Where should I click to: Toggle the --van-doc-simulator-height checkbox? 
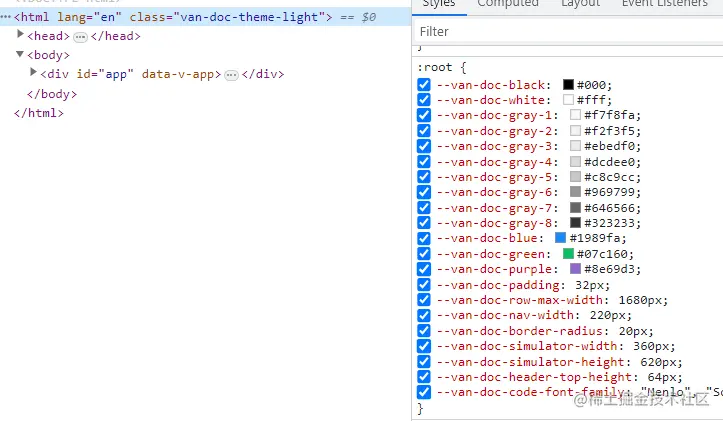click(424, 362)
